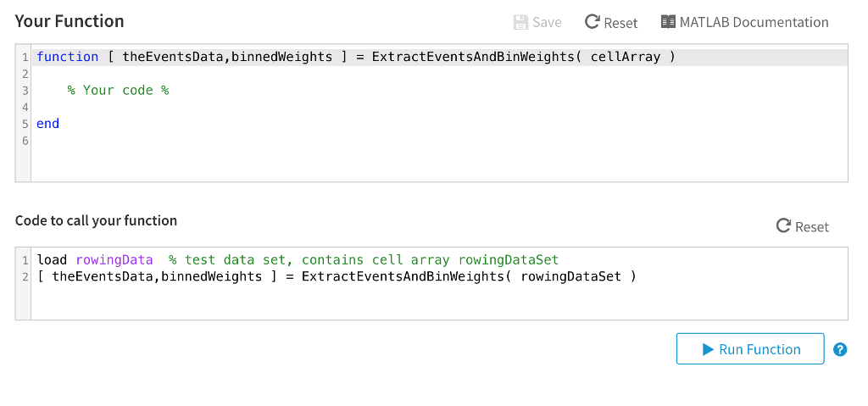
Task: Run Function button
Action: pyautogui.click(x=750, y=349)
